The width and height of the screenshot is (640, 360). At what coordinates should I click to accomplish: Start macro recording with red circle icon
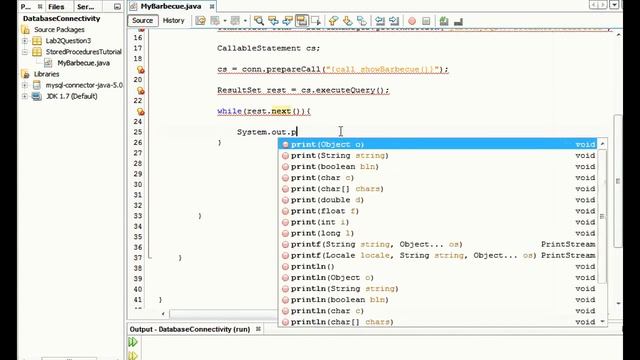coord(412,21)
